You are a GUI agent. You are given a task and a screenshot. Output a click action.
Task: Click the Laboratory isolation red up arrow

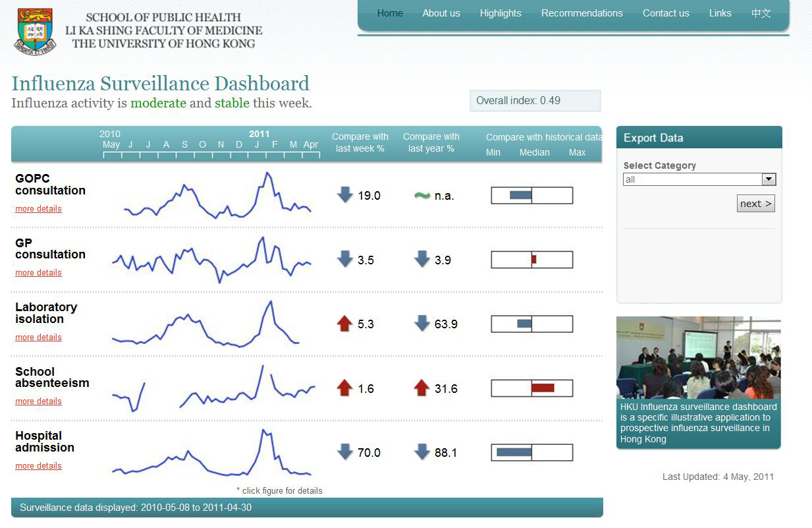pyautogui.click(x=345, y=324)
